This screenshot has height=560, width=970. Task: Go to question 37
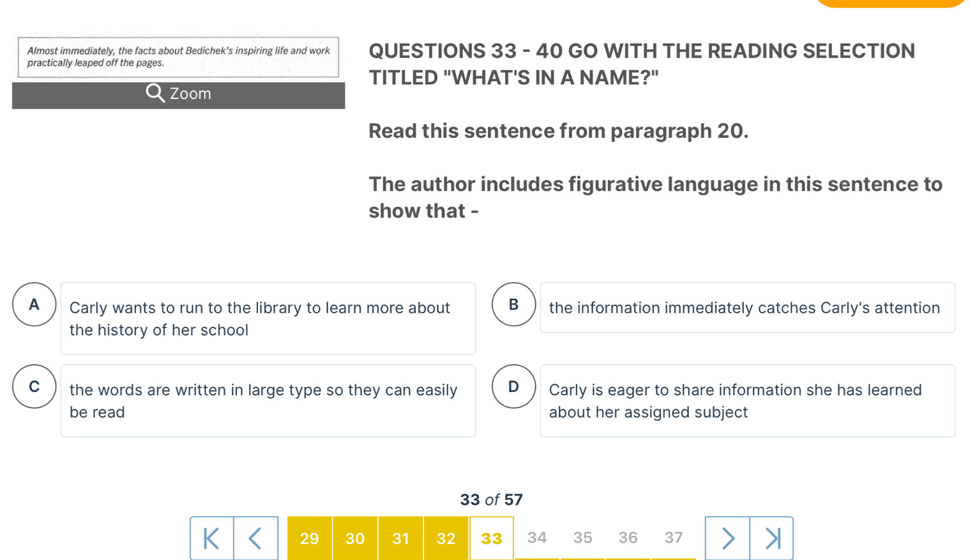pos(674,538)
